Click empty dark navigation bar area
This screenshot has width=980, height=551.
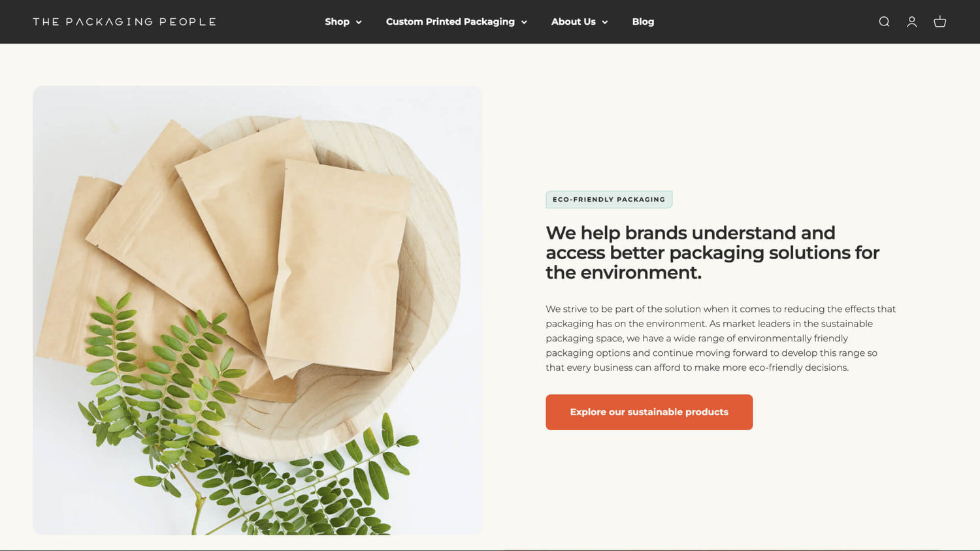[764, 22]
